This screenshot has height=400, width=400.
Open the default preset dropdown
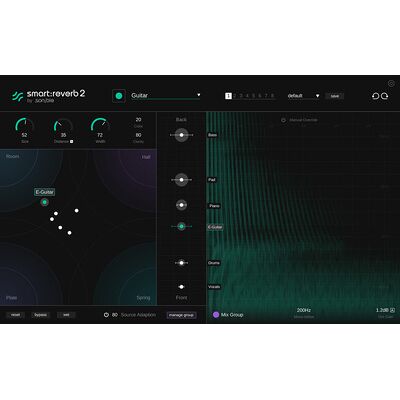pos(303,96)
